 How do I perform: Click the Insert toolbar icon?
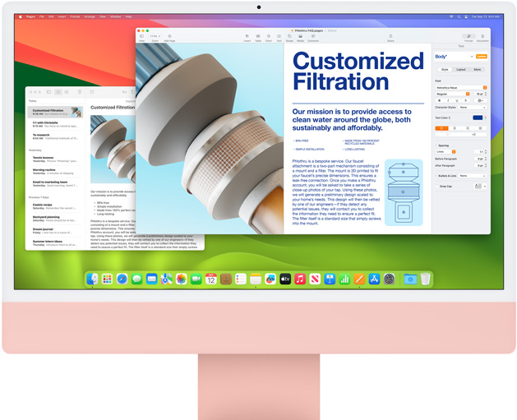tap(247, 37)
